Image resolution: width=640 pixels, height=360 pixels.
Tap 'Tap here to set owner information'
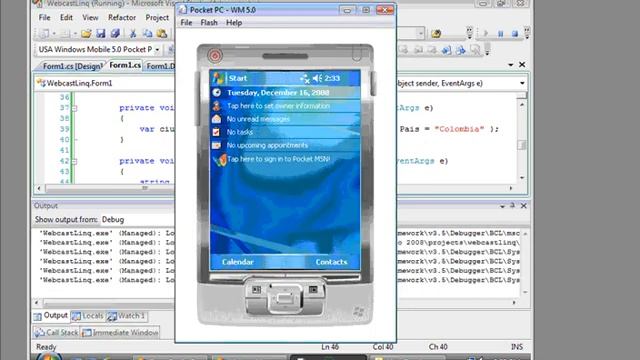[278, 106]
